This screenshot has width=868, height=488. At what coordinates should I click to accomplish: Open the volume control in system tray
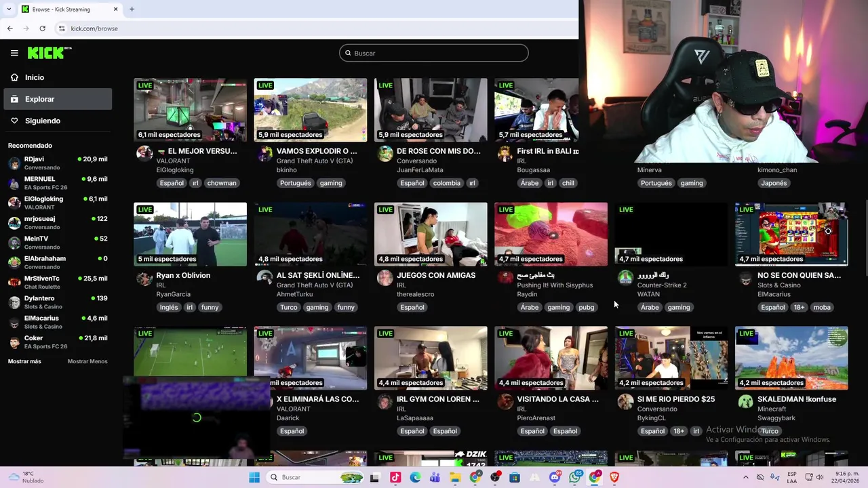820,477
